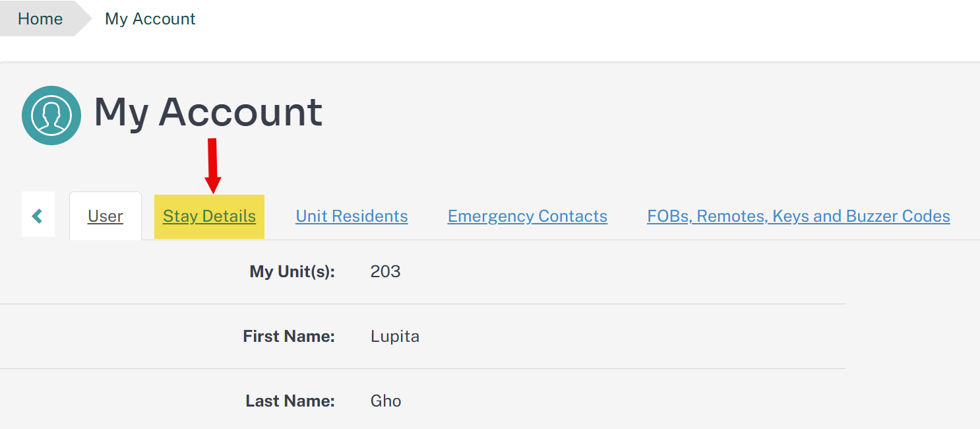The height and width of the screenshot is (429, 980).
Task: Select the last name value Gho
Action: (x=386, y=401)
